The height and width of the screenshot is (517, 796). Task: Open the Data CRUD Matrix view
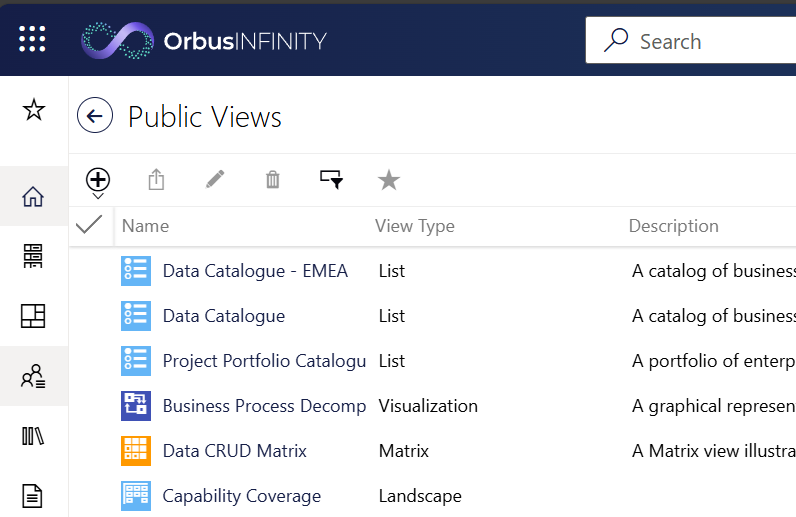click(x=235, y=450)
